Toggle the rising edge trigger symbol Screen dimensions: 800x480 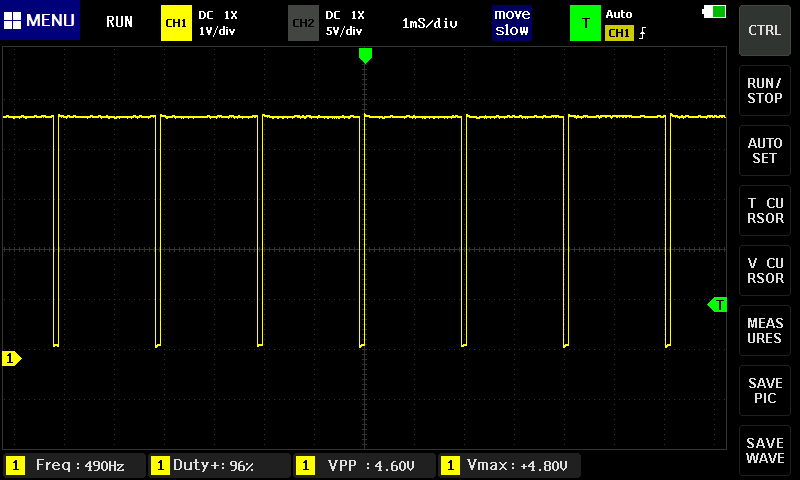(642, 33)
